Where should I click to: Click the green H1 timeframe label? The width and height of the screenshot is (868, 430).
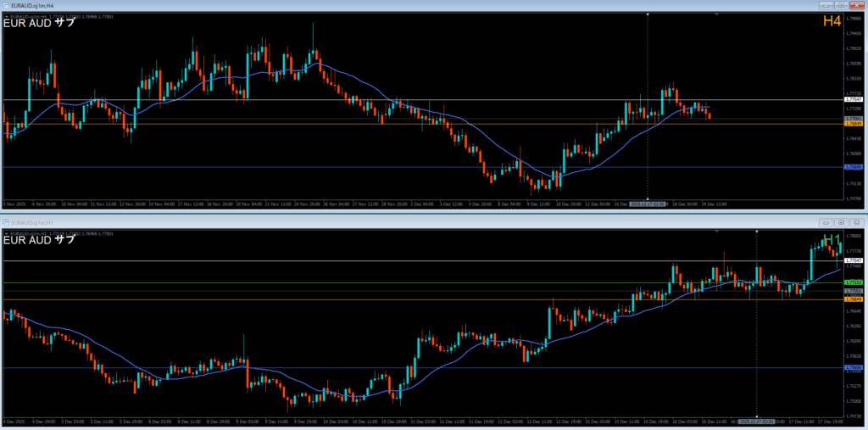tap(831, 239)
